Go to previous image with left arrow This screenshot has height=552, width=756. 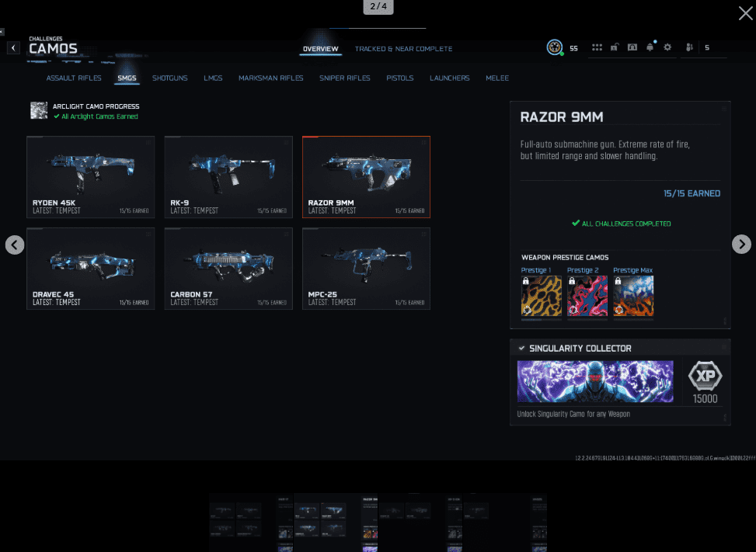click(15, 245)
